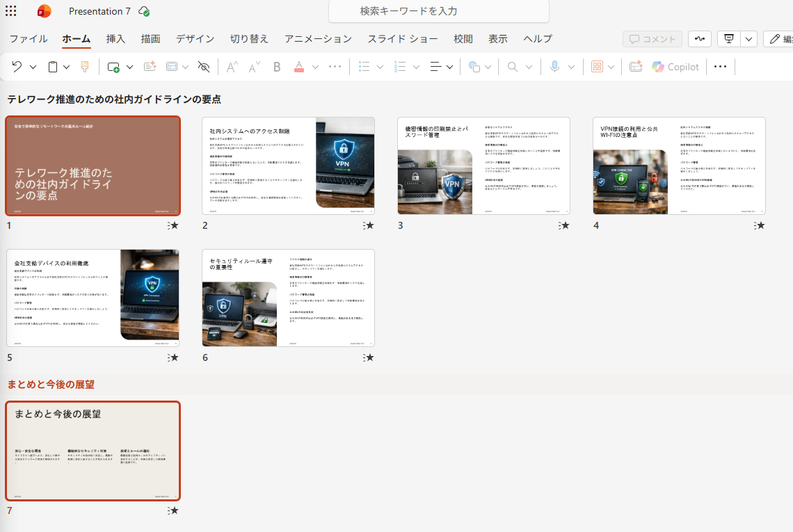Image resolution: width=793 pixels, height=532 pixels.
Task: Expand the Present button dropdown chevron
Action: (x=748, y=39)
